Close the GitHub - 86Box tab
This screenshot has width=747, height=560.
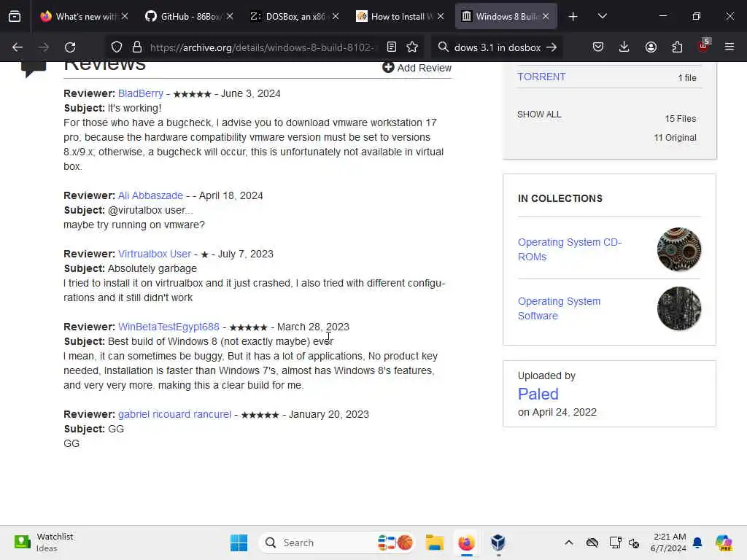(230, 16)
